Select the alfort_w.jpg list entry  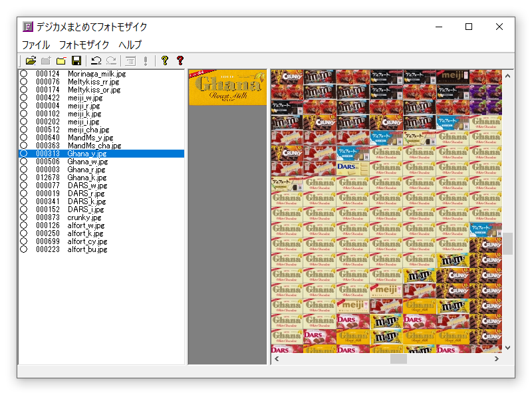102,225
